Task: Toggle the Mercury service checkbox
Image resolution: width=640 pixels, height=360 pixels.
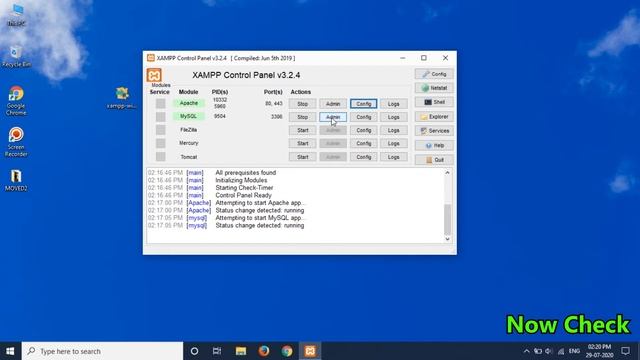Action: [160, 143]
